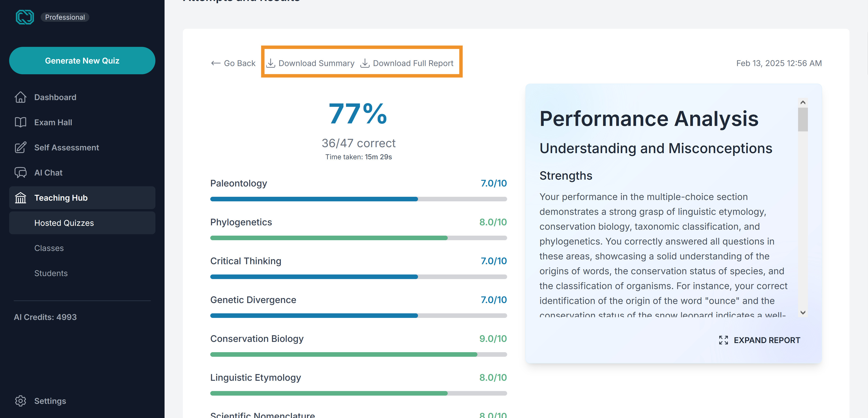The width and height of the screenshot is (868, 418).
Task: Click the AI Chat bubble icon
Action: pyautogui.click(x=21, y=173)
